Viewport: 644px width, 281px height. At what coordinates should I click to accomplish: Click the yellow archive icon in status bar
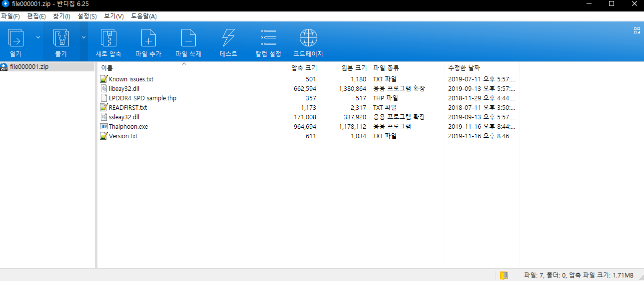505,275
